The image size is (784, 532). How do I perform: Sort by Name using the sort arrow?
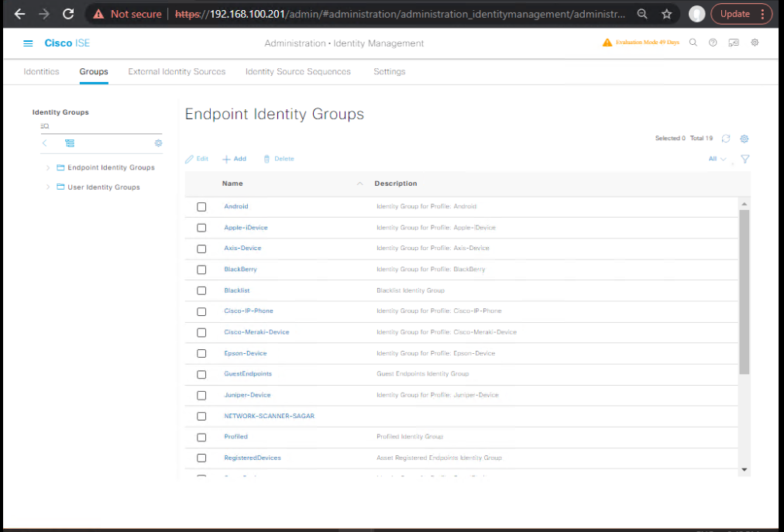coord(359,184)
